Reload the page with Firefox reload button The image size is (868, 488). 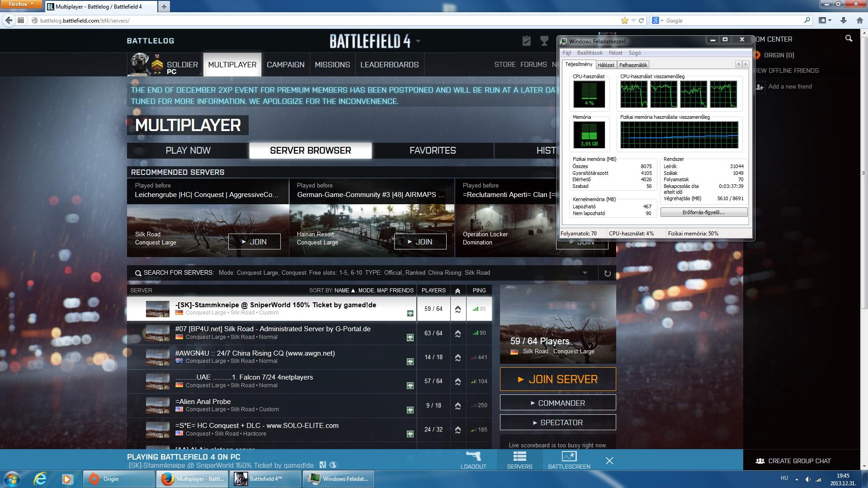pyautogui.click(x=641, y=20)
